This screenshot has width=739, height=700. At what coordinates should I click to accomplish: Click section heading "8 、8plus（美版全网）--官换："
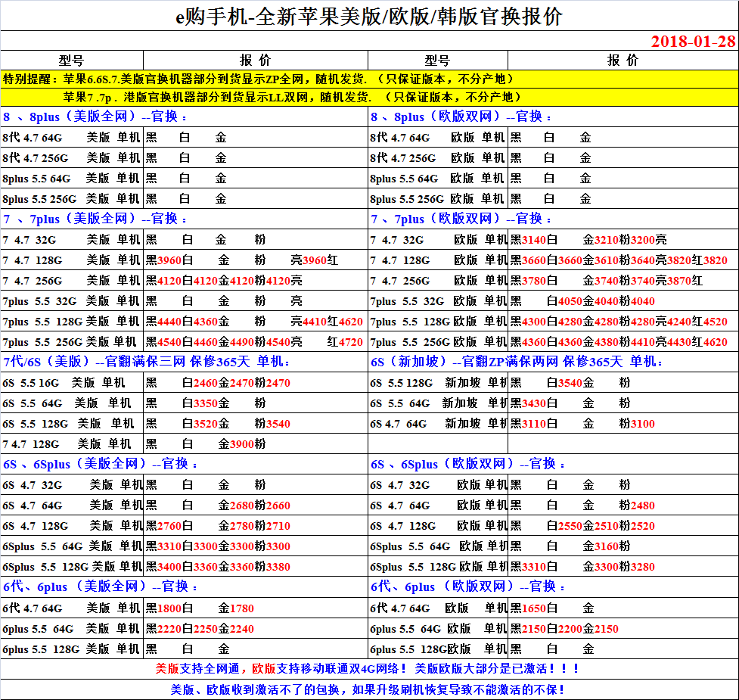(x=95, y=117)
